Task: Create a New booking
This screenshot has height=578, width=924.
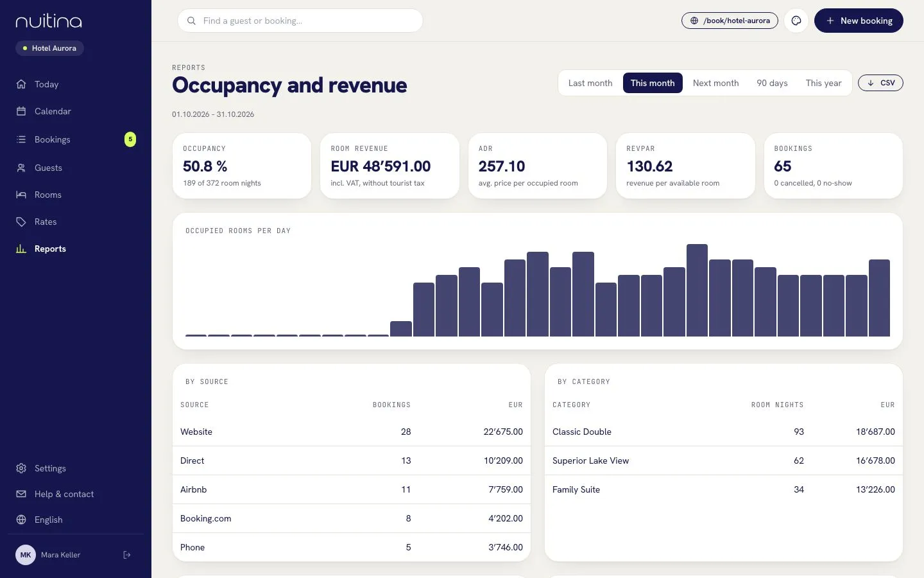Action: [859, 21]
